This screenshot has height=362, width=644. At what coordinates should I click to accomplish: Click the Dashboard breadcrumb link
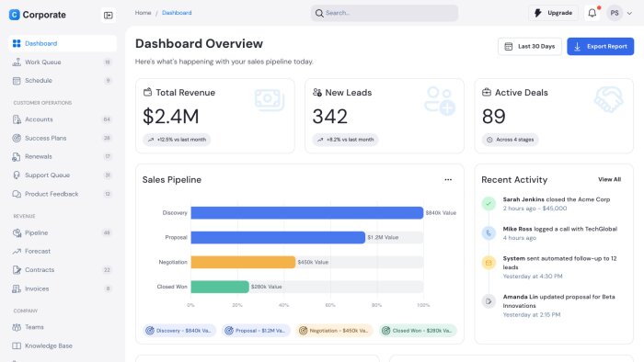[x=177, y=13]
